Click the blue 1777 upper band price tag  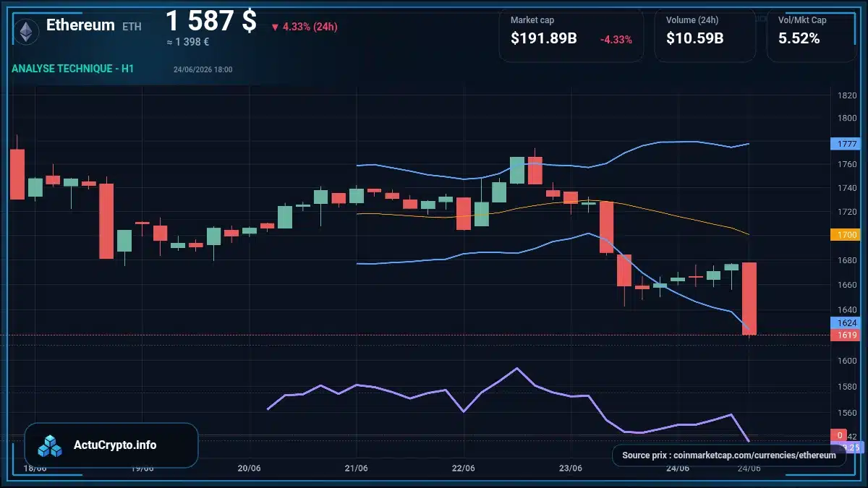click(844, 143)
